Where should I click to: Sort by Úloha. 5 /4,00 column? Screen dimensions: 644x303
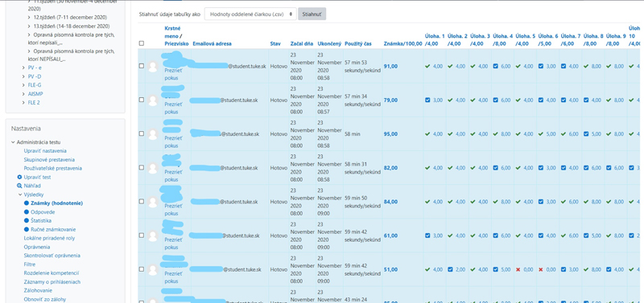point(526,39)
